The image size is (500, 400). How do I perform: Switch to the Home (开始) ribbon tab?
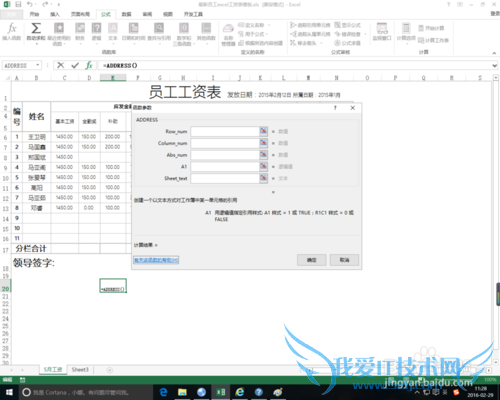[34, 14]
